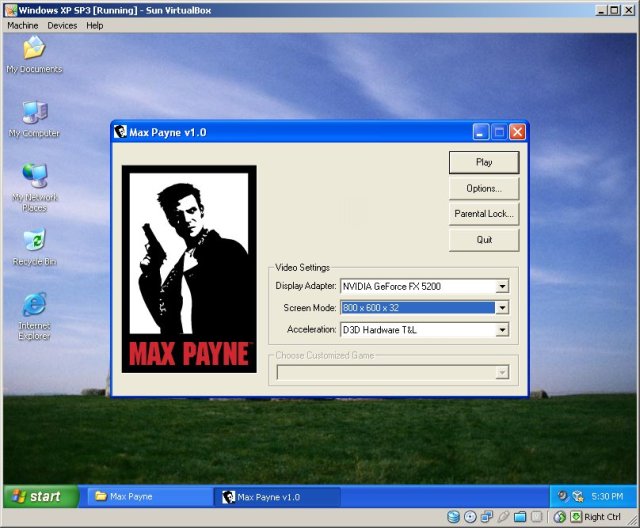Image resolution: width=640 pixels, height=528 pixels.
Task: Expand the Display Adapter dropdown
Action: click(x=502, y=286)
